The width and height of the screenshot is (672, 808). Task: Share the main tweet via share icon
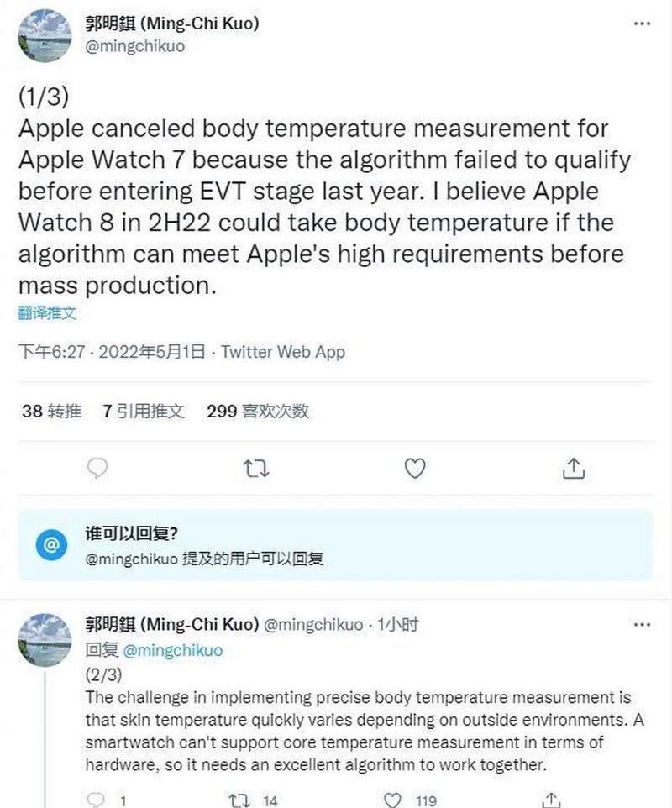pyautogui.click(x=573, y=469)
